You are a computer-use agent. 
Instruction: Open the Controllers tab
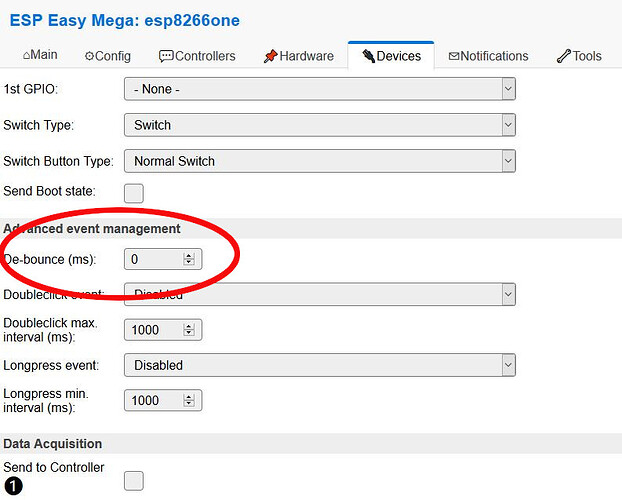coord(197,56)
